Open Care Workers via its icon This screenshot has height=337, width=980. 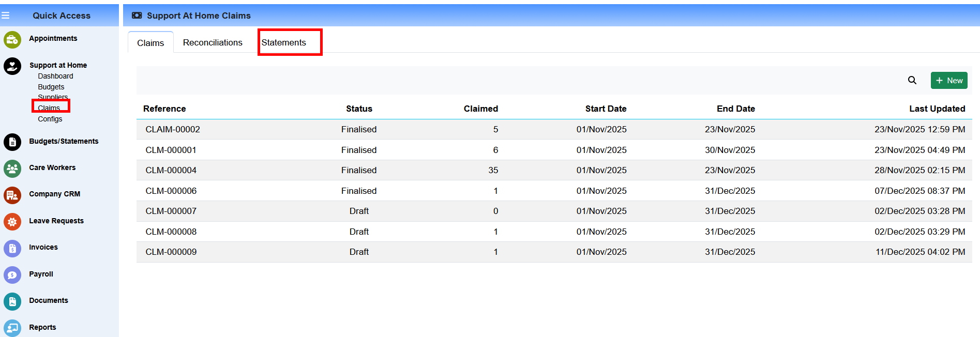12,168
